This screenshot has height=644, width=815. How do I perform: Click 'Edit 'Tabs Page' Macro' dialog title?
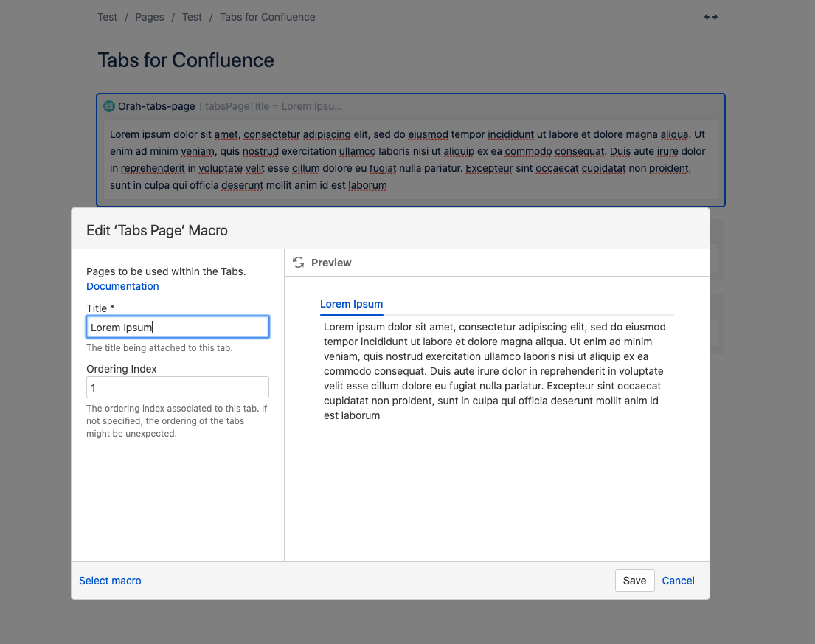157,230
